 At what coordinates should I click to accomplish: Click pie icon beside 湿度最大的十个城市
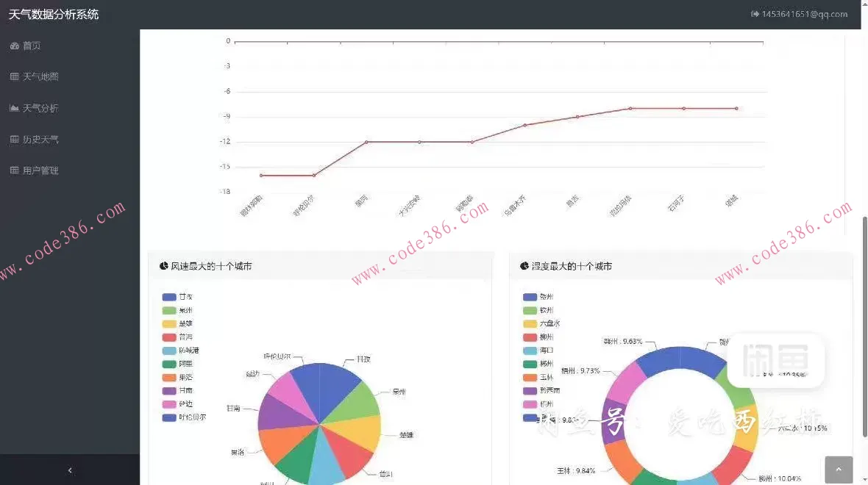tap(524, 266)
